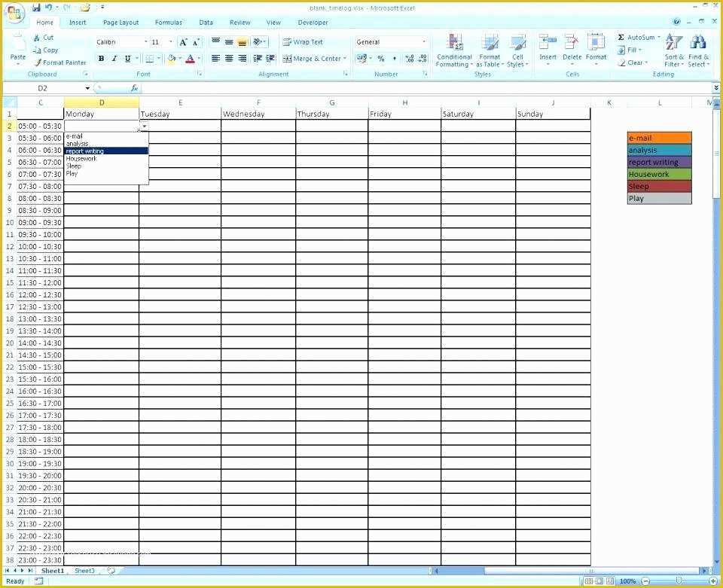Align cell text left
The width and height of the screenshot is (723, 588).
215,59
